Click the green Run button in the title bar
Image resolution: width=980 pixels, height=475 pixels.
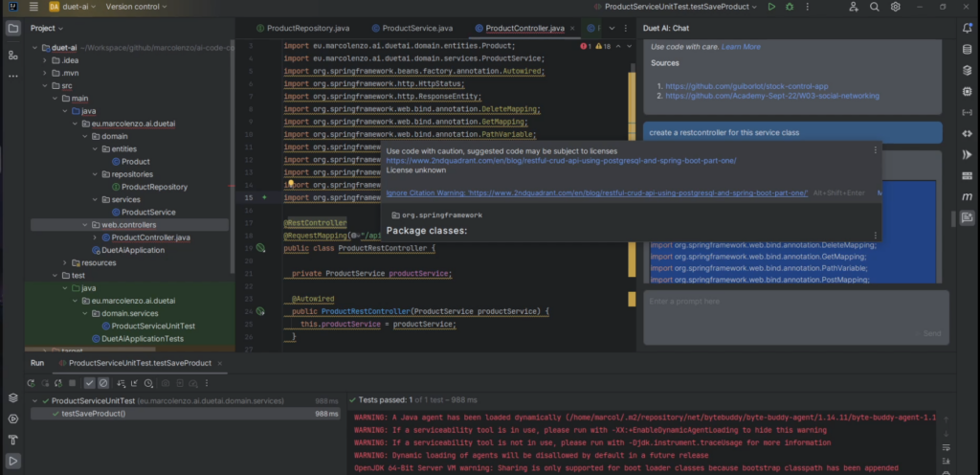coord(771,7)
